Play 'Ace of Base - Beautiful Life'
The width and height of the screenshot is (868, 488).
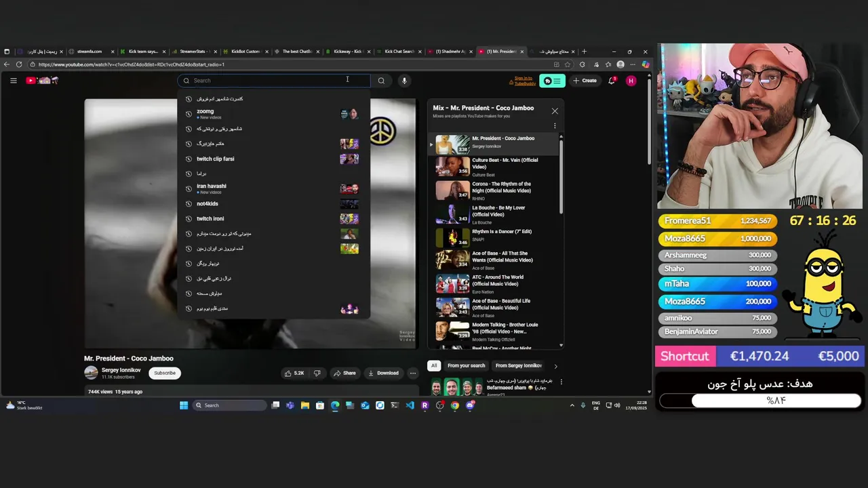coord(495,308)
